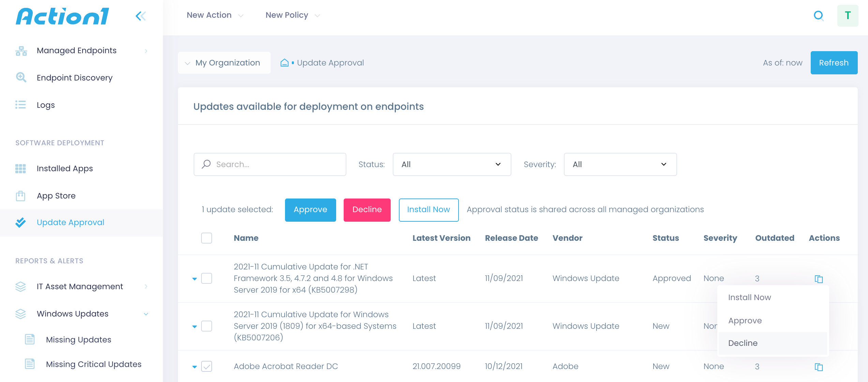The width and height of the screenshot is (868, 382).
Task: Collapse the sidebar with double-chevron icon
Action: (140, 16)
